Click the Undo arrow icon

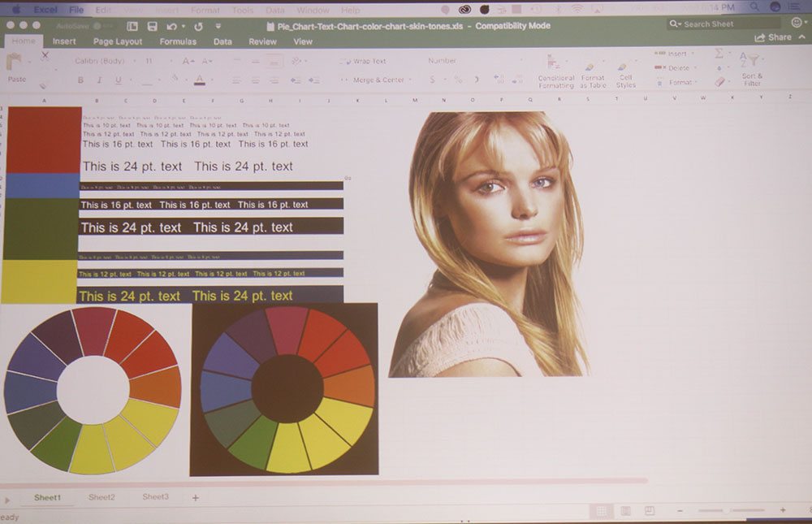pyautogui.click(x=171, y=26)
